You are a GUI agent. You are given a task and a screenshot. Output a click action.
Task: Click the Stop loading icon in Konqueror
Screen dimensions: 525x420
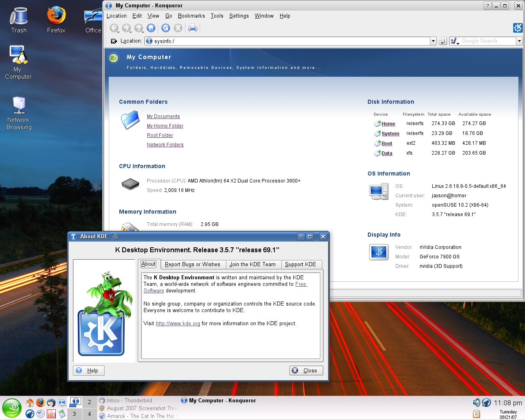point(178,28)
